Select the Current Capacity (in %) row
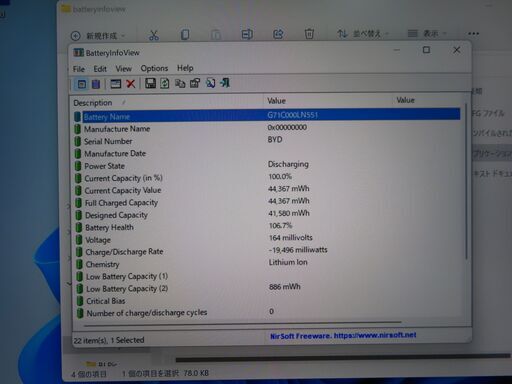The image size is (512, 384). click(x=267, y=178)
